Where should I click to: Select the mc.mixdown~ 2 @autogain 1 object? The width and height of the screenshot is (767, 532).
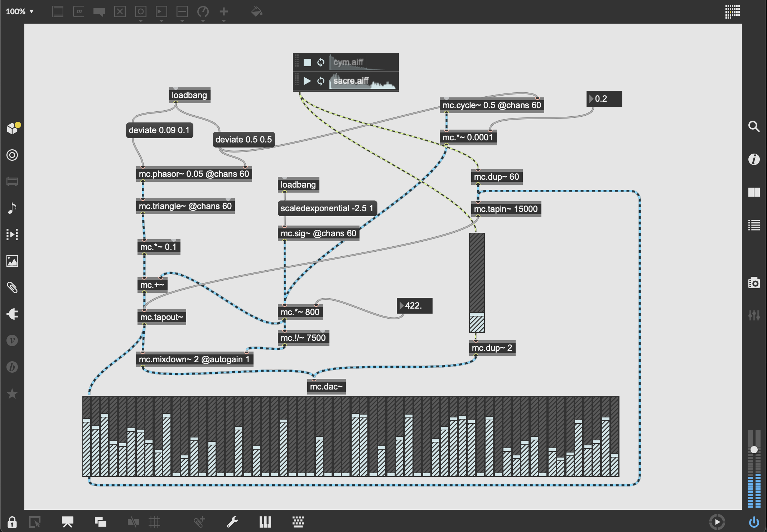tap(194, 359)
